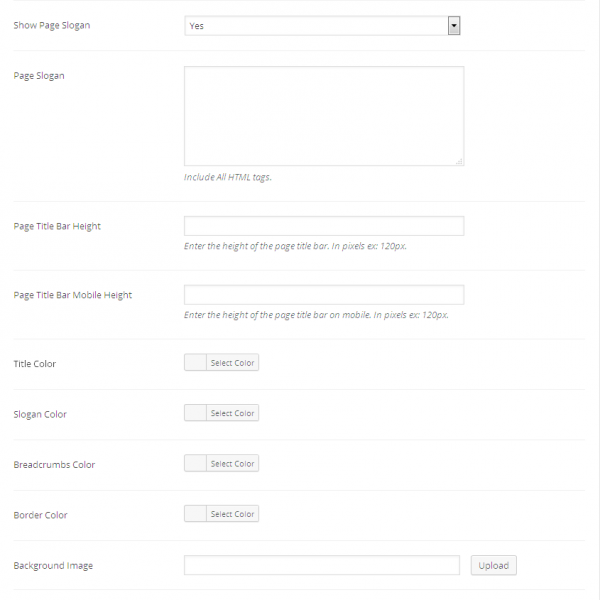Focus the Page Title Bar Mobile Height field

click(323, 295)
